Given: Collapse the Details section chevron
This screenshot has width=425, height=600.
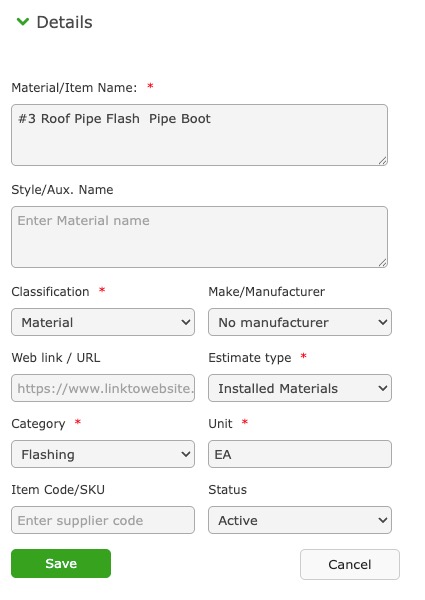Looking at the screenshot, I should click(x=23, y=22).
